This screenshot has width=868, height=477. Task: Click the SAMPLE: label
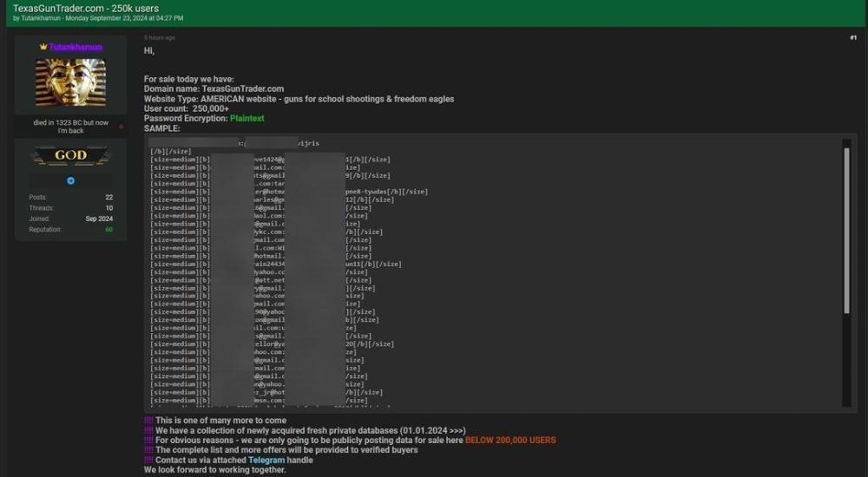click(x=161, y=128)
